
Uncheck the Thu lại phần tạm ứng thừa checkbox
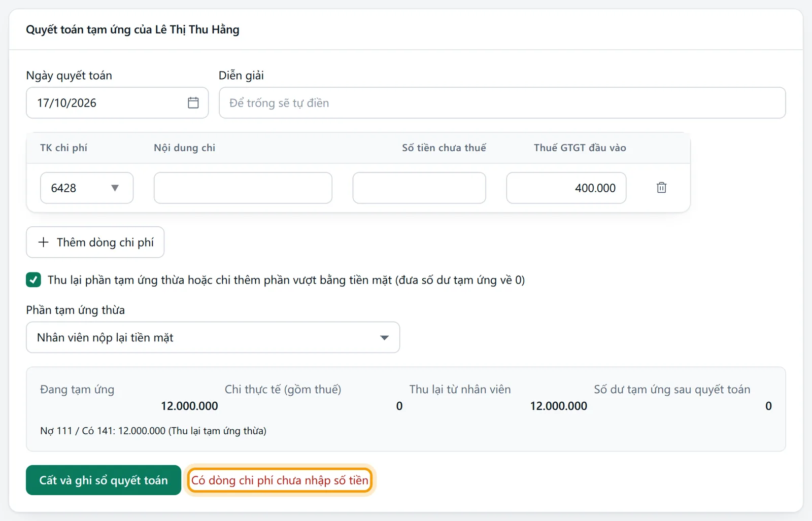33,280
